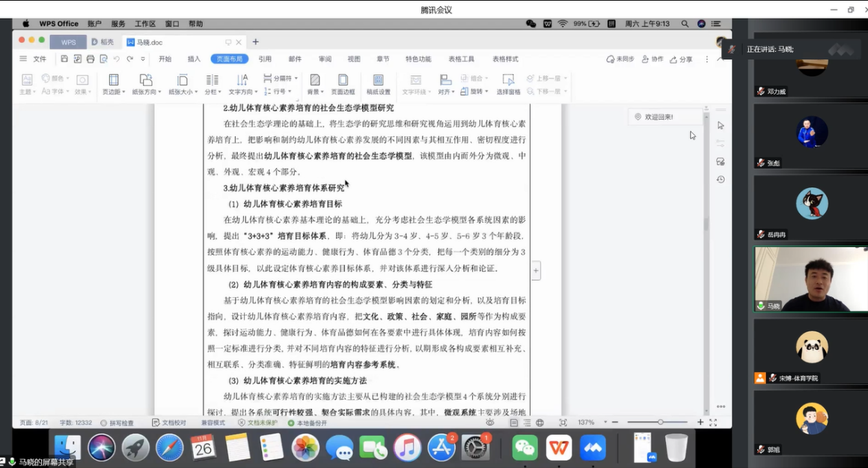Click the 背景 (background) icon
This screenshot has width=868, height=468.
click(315, 80)
